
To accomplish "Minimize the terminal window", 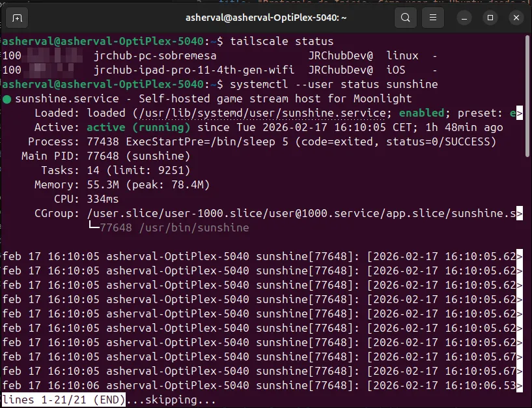I will click(x=464, y=18).
